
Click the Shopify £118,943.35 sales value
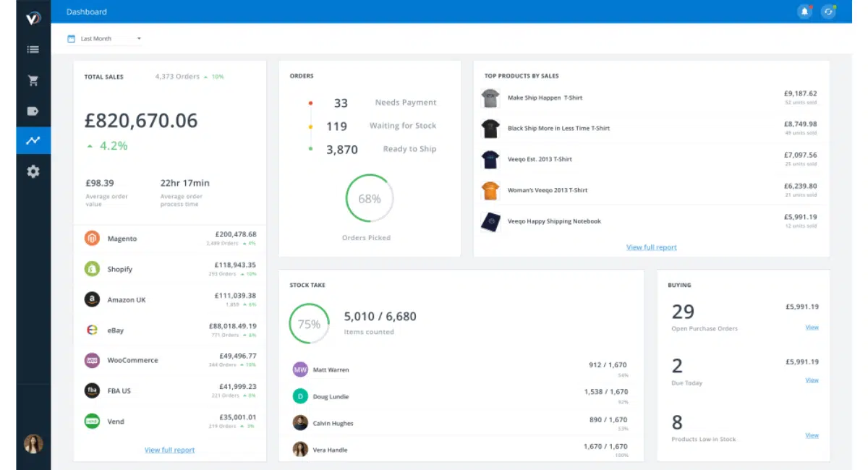[x=236, y=265]
